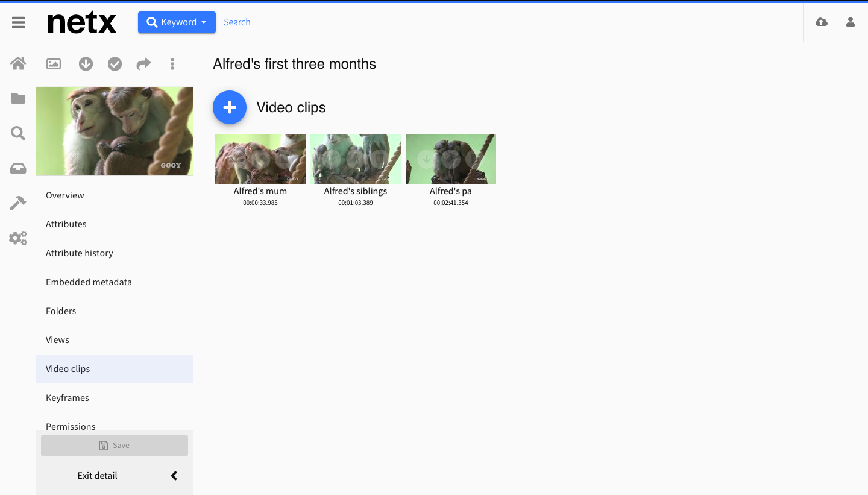Click the 00:02:41.354 duration text
Viewport: 868px width, 495px height.
tap(451, 203)
